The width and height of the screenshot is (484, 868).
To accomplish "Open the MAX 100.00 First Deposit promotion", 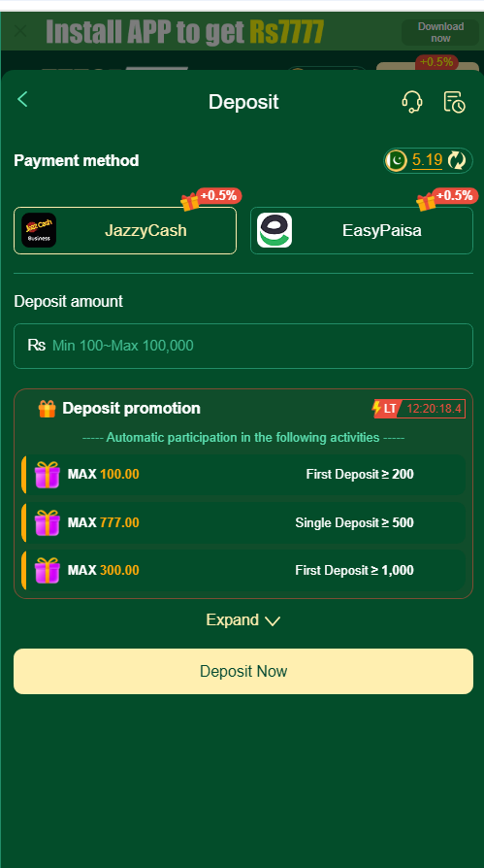I will coord(243,475).
